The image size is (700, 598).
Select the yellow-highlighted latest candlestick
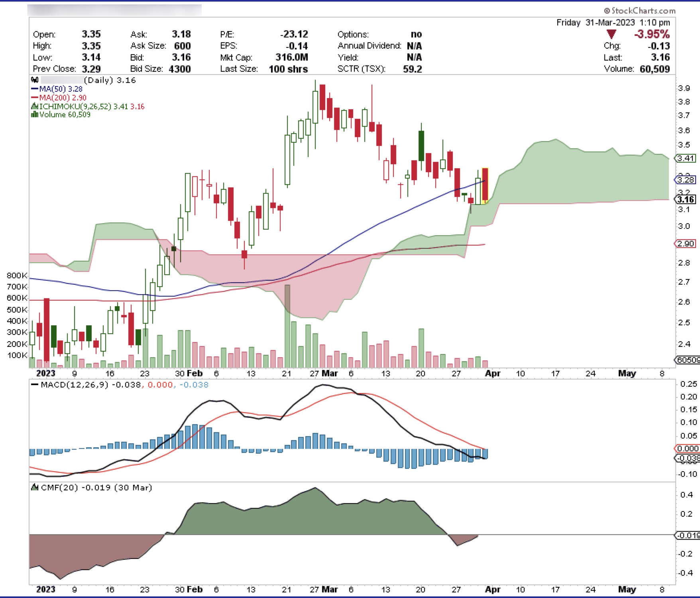[485, 185]
